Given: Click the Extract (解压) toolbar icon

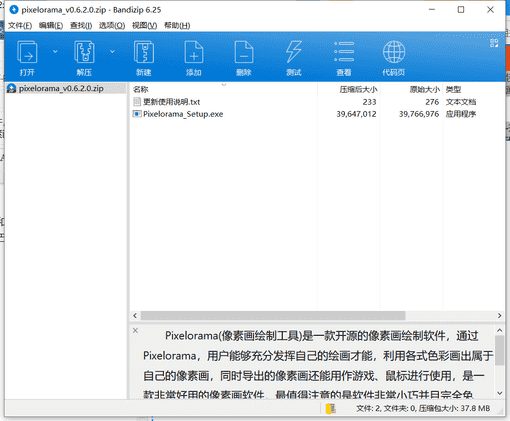Looking at the screenshot, I should [84, 52].
